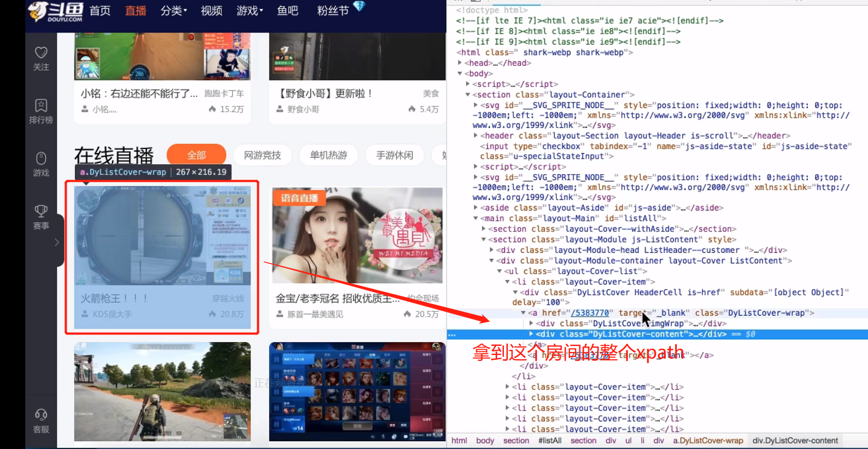This screenshot has width=868, height=449.
Task: Open the hero selection game stream thumbnail
Action: [357, 392]
